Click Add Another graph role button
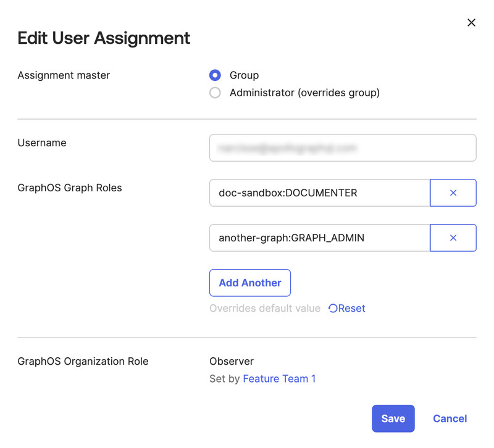Image resolution: width=494 pixels, height=448 pixels. [250, 283]
